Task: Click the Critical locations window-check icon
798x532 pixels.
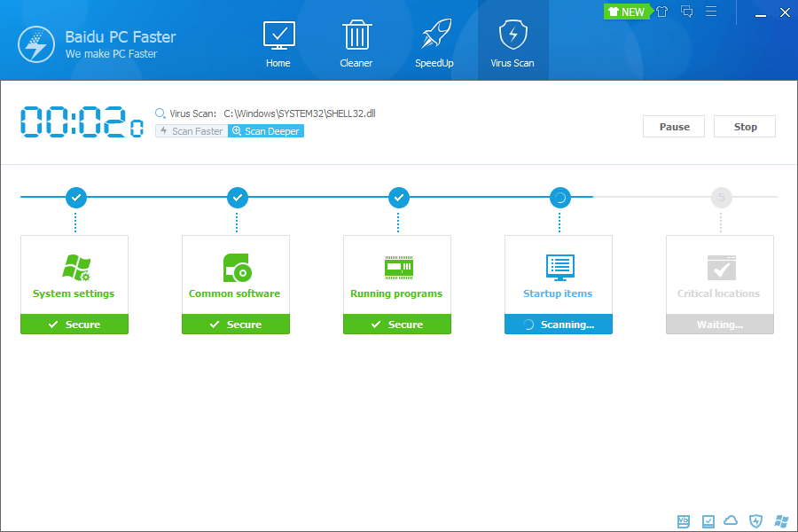Action: click(x=722, y=268)
